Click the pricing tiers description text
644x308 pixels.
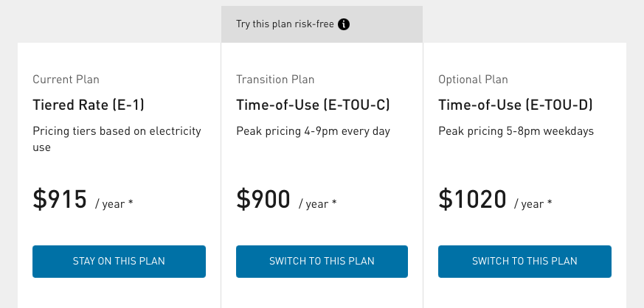(117, 139)
